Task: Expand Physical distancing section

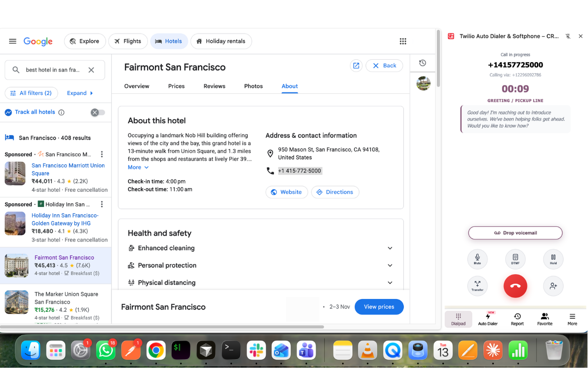Action: [260, 283]
